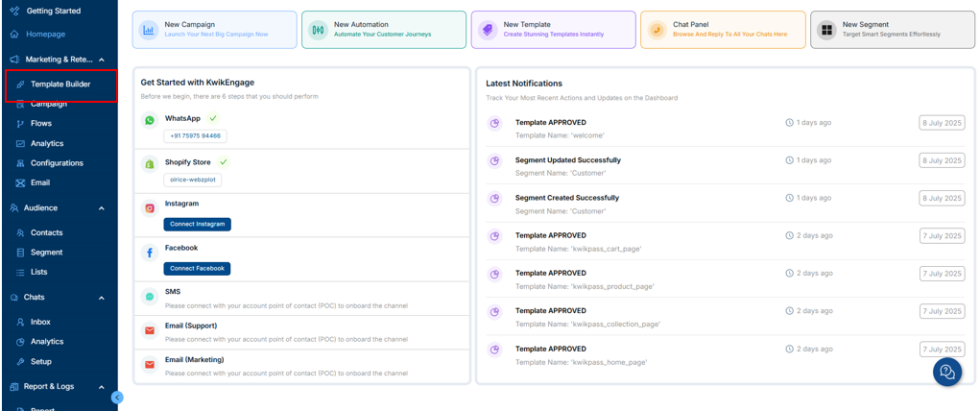This screenshot has width=980, height=411.
Task: Click the Facebook logo icon
Action: pos(150,253)
